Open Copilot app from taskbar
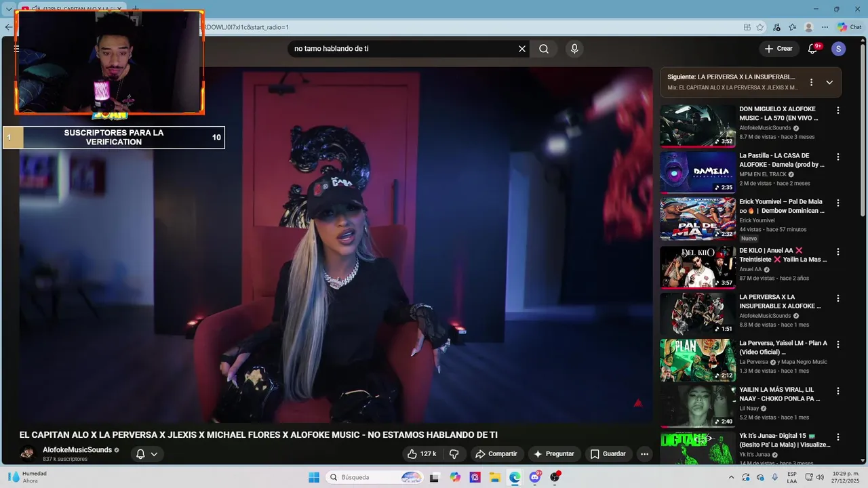Screen dimensions: 868x488 (x=455, y=477)
